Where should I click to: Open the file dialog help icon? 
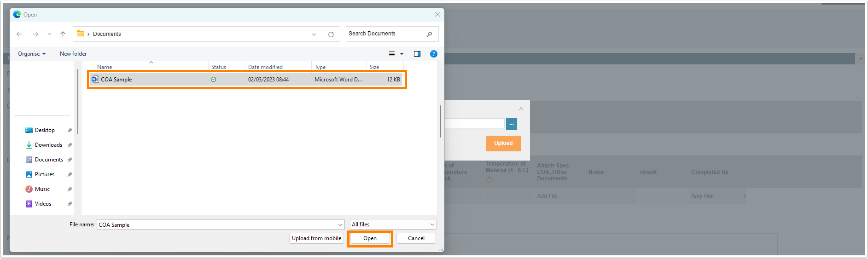(x=433, y=54)
